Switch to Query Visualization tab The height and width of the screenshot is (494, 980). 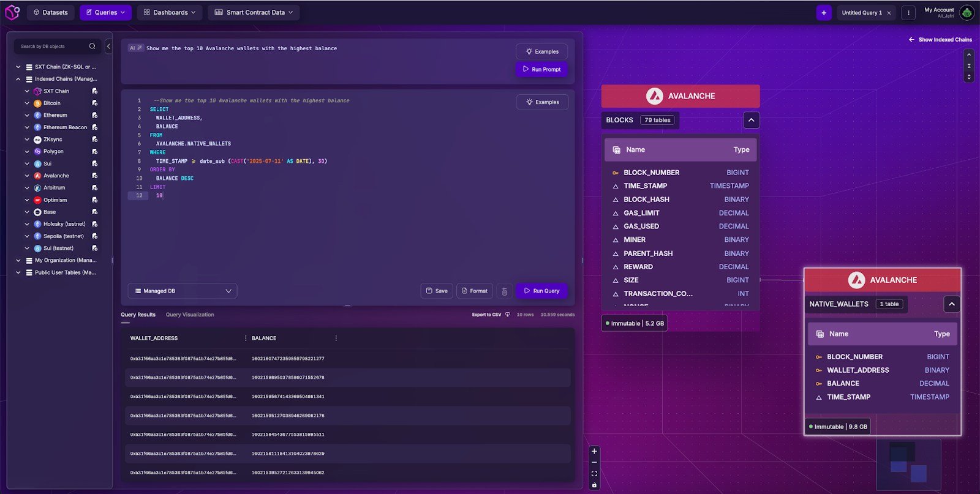point(190,315)
